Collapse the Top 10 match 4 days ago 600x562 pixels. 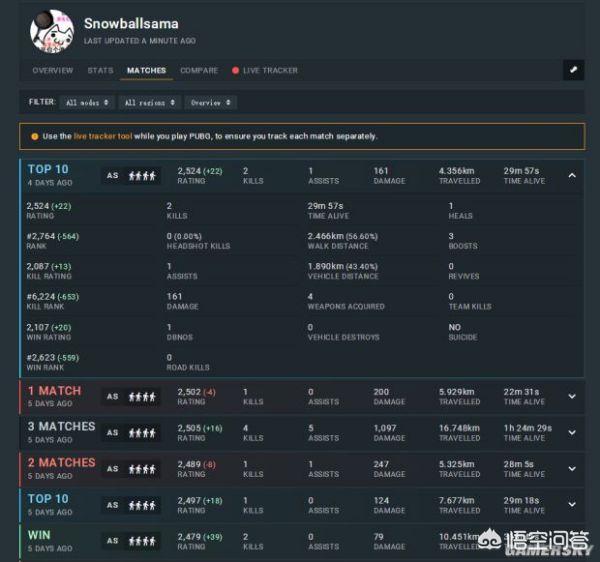click(572, 175)
